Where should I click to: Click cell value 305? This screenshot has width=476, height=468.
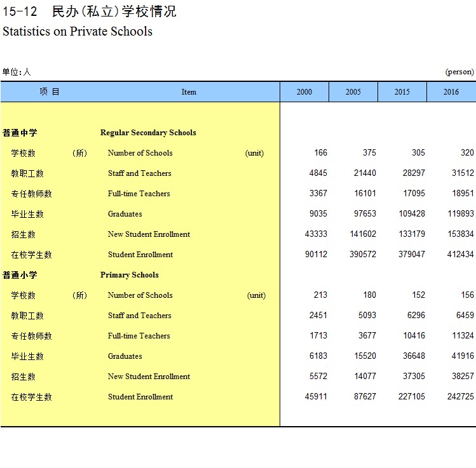click(x=418, y=152)
